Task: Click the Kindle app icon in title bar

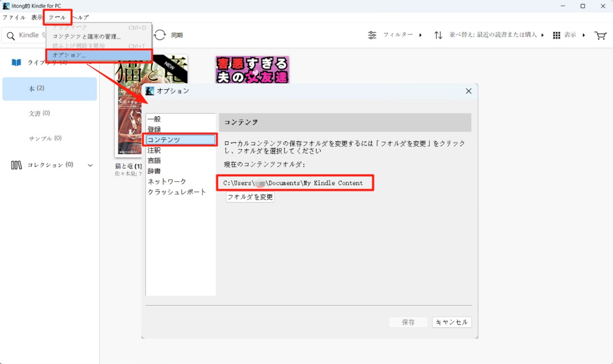Action: click(x=6, y=6)
